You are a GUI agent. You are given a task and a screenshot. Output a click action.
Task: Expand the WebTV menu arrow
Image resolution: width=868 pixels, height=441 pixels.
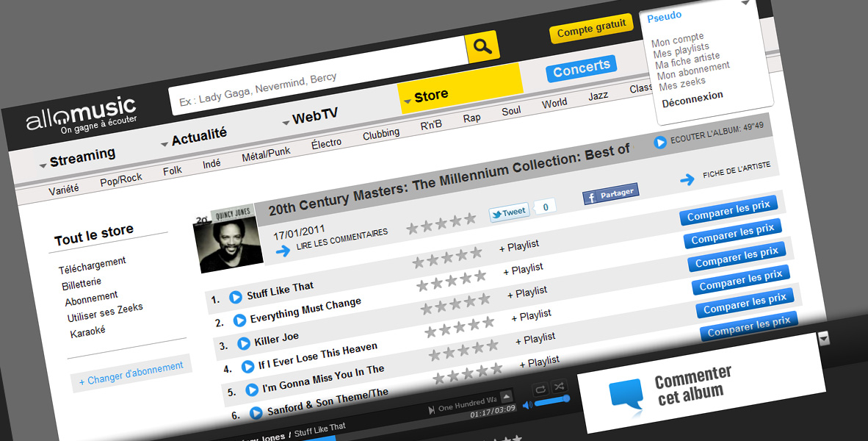click(286, 123)
